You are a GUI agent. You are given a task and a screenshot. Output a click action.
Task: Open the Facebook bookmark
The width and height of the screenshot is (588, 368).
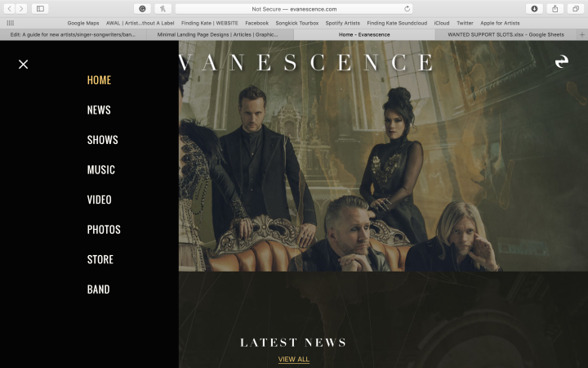257,23
